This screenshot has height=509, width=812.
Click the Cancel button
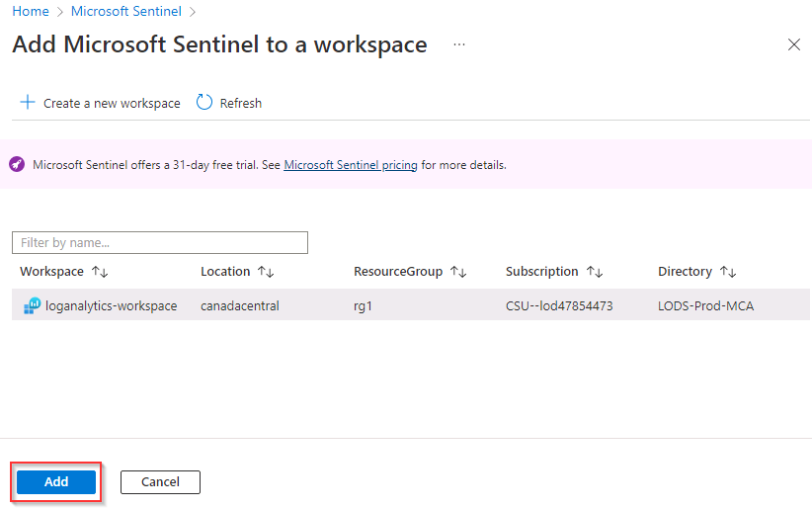(161, 482)
